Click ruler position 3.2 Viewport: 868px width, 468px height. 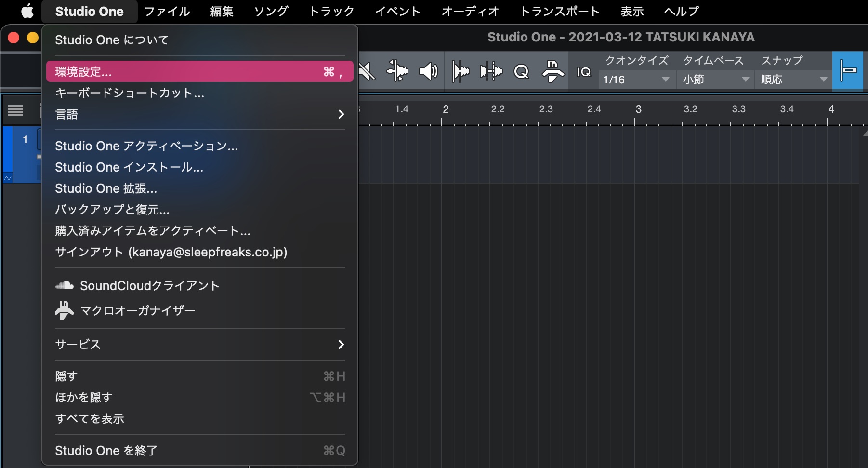(690, 109)
